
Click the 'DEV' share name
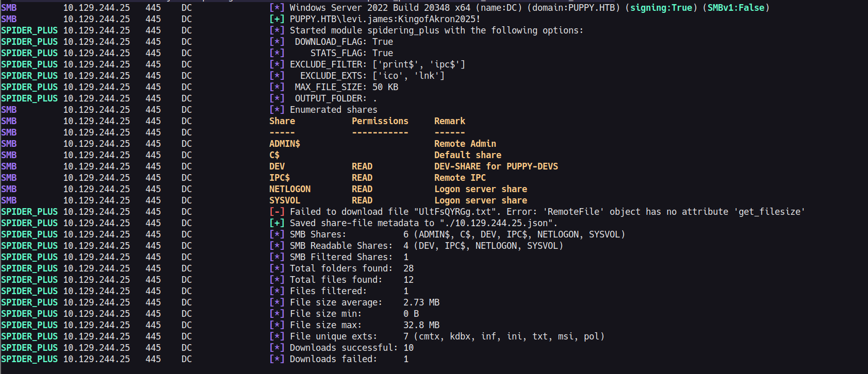(x=277, y=166)
